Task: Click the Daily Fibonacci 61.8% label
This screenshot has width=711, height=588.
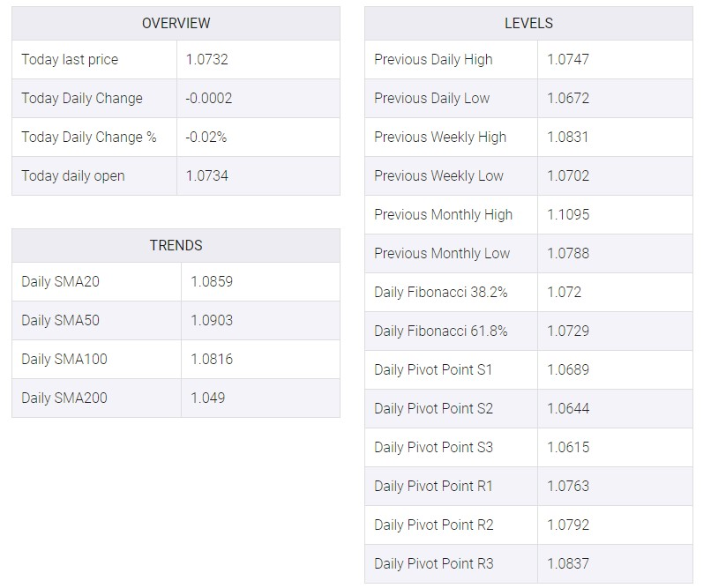Action: (441, 331)
